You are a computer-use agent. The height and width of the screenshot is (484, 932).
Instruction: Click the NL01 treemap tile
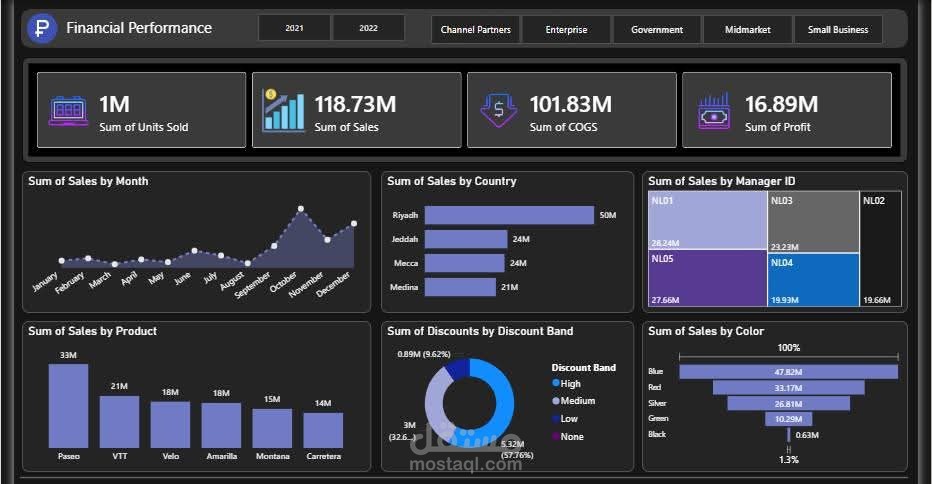(707, 220)
